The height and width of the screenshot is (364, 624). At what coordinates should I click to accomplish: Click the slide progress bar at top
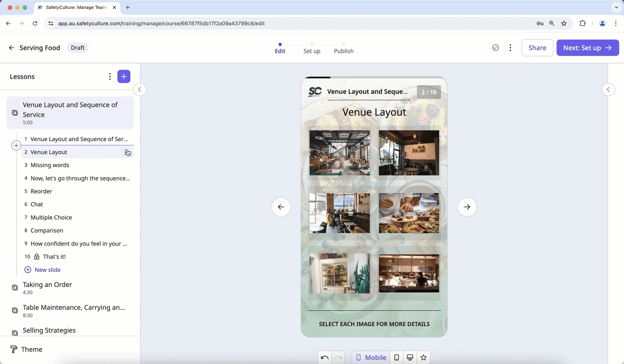pos(374,77)
